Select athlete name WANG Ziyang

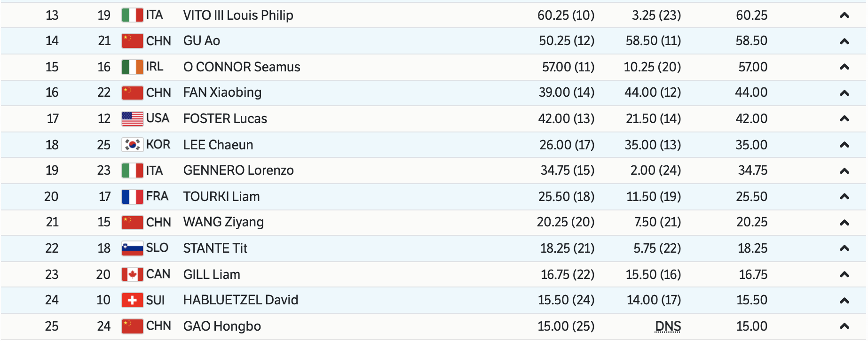click(x=223, y=222)
